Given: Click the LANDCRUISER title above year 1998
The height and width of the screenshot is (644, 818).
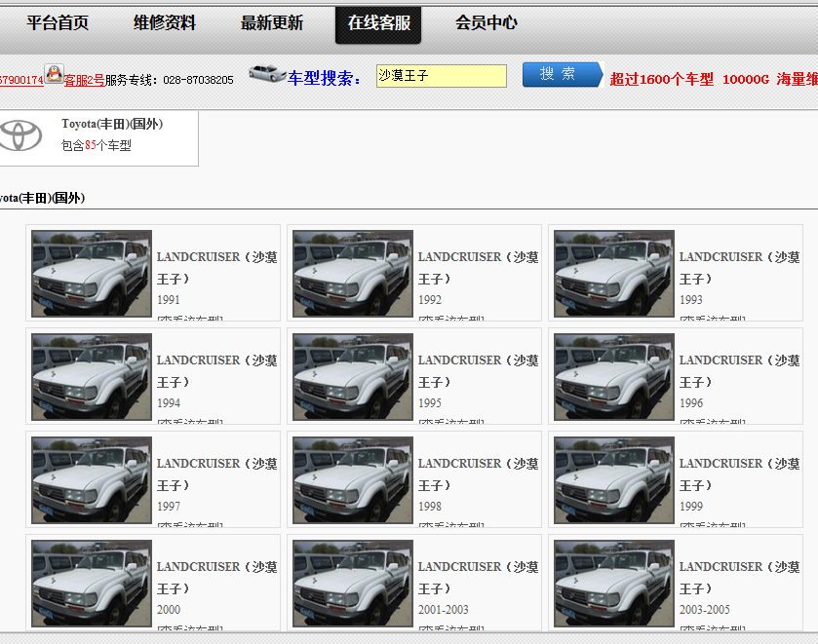Looking at the screenshot, I should coord(479,474).
